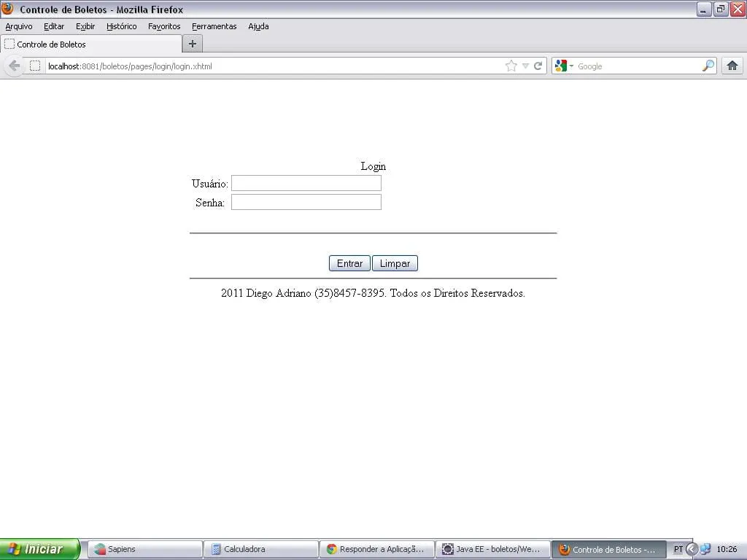Select the Controle de Boletos tab

coord(91,44)
